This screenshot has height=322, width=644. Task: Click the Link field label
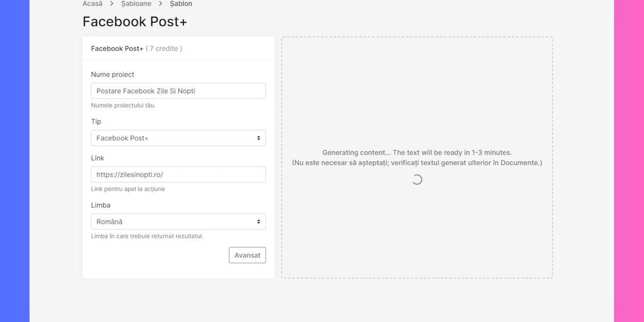click(97, 158)
